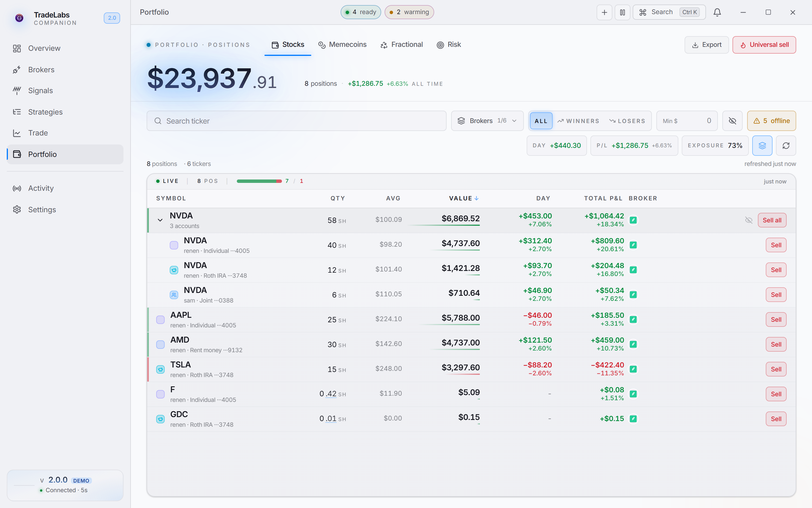The width and height of the screenshot is (812, 508).
Task: Open Trade in sidebar
Action: pos(65,133)
